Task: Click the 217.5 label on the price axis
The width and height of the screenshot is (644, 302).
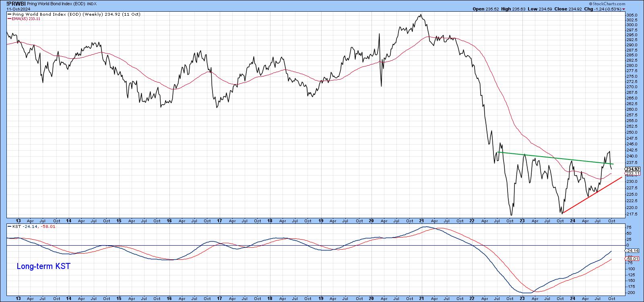Action: coord(633,214)
